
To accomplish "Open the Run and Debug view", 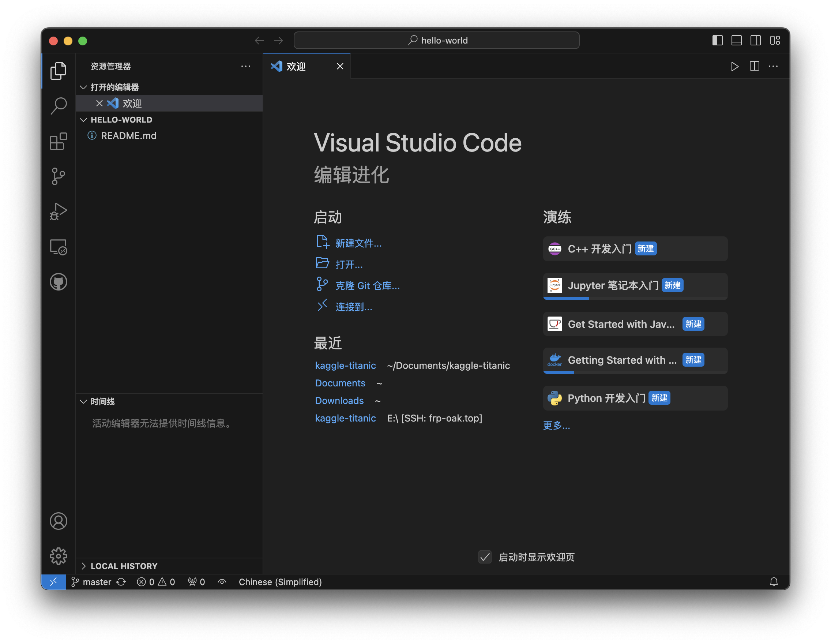I will (x=58, y=211).
